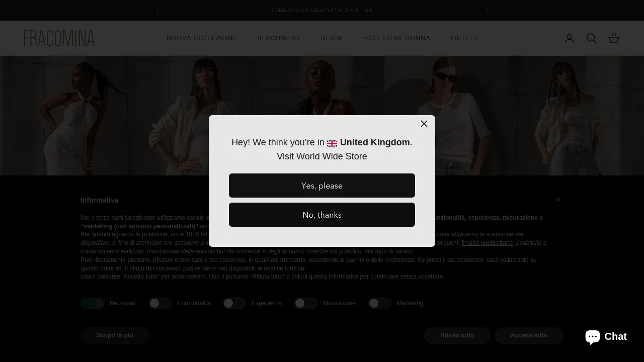Screen dimensions: 644x362
Task: Go to Fracomina homepage logo
Action: point(59,38)
